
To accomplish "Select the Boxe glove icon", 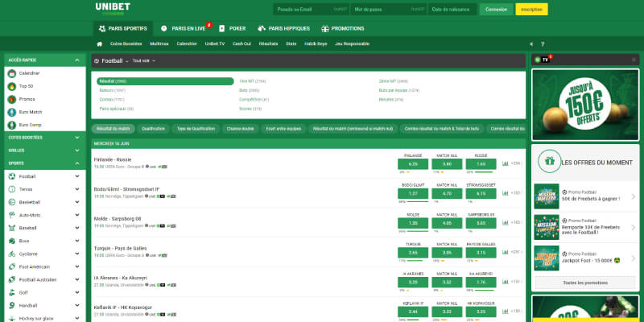I will [x=12, y=241].
